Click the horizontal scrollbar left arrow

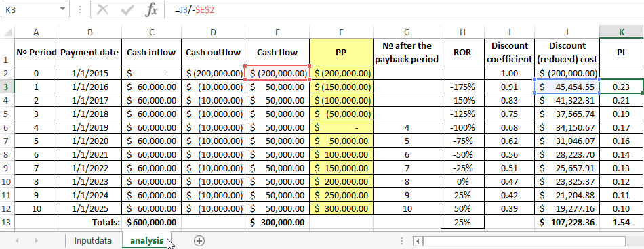coord(418,241)
